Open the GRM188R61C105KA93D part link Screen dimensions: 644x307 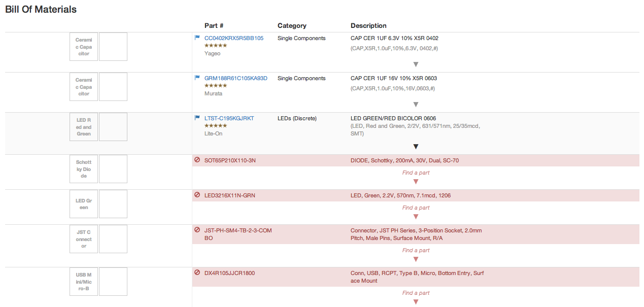point(235,78)
